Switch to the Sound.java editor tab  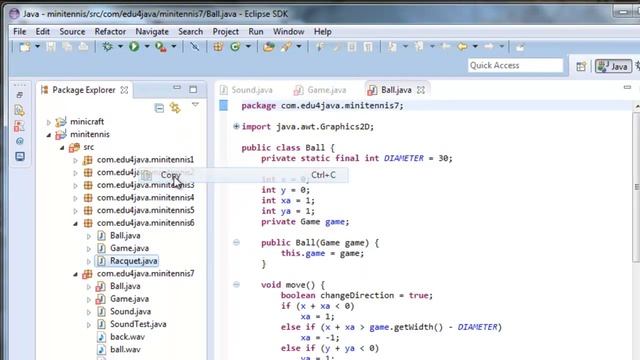[x=246, y=90]
